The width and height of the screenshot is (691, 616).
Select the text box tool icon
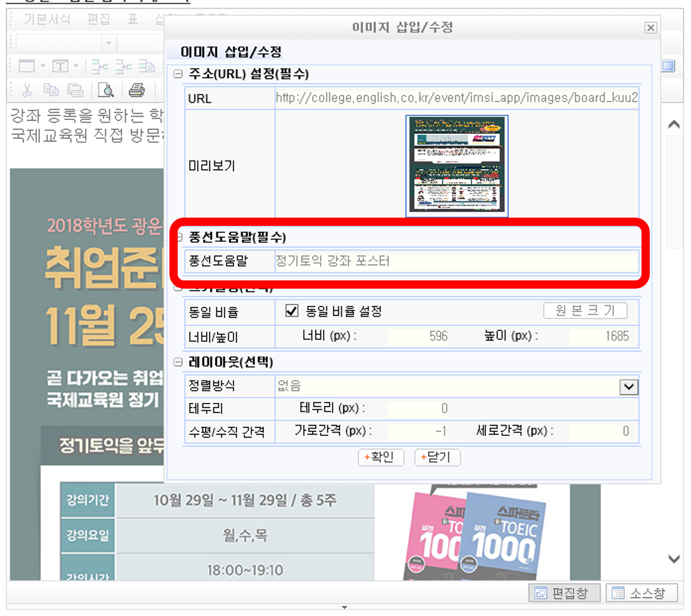point(60,66)
